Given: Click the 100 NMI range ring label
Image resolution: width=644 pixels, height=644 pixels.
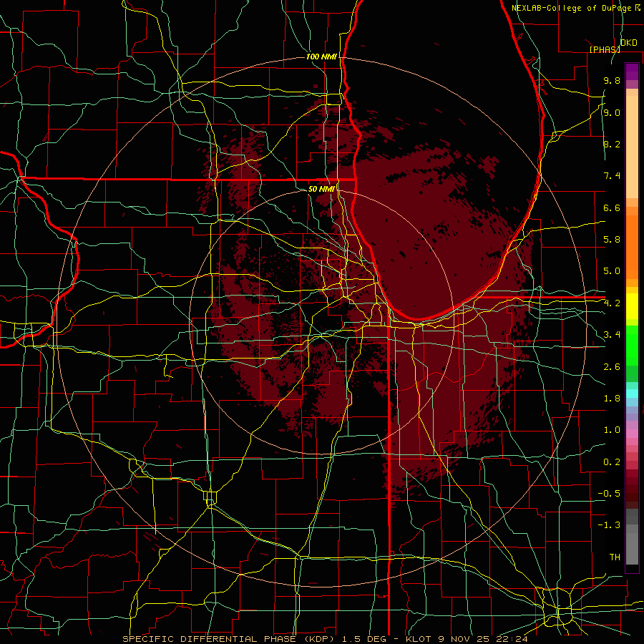Looking at the screenshot, I should [321, 57].
